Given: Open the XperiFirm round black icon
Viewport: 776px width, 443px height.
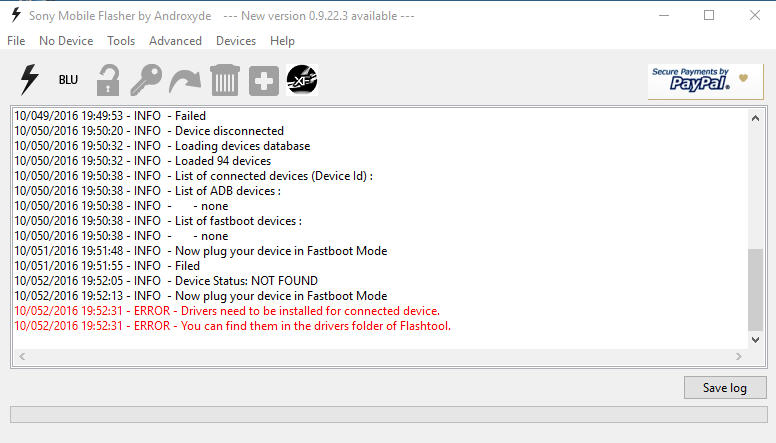Looking at the screenshot, I should coord(302,80).
